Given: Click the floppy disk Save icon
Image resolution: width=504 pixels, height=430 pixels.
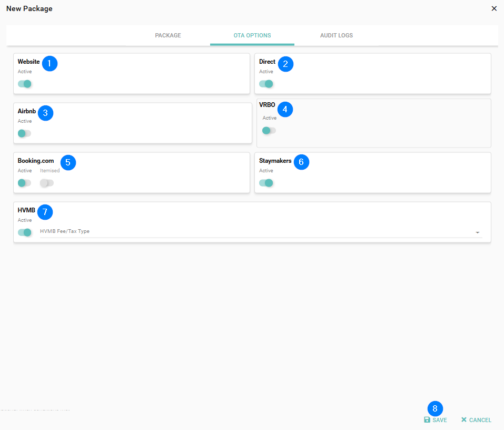Looking at the screenshot, I should 427,420.
